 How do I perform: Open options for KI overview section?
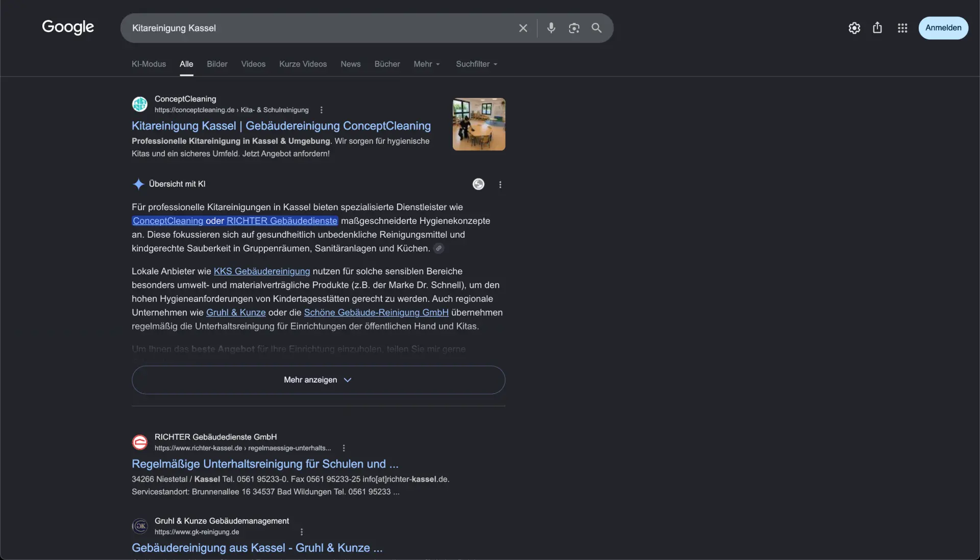tap(500, 185)
